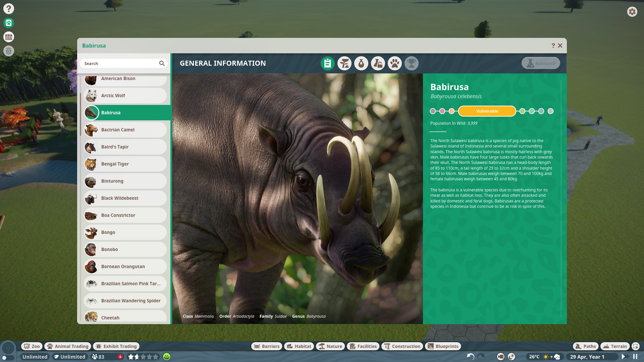This screenshot has height=362, width=644.
Task: Click the Zoopedia help question mark
Action: [553, 46]
